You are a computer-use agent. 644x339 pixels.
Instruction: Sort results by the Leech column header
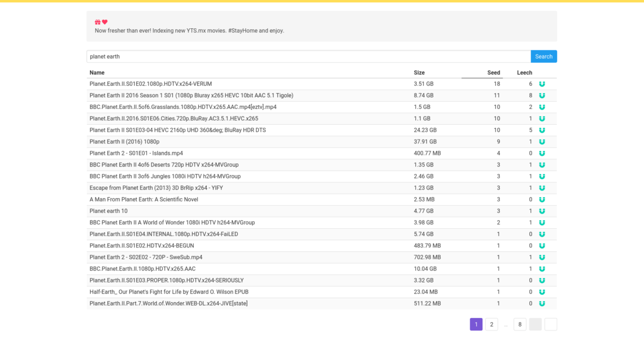(x=524, y=73)
